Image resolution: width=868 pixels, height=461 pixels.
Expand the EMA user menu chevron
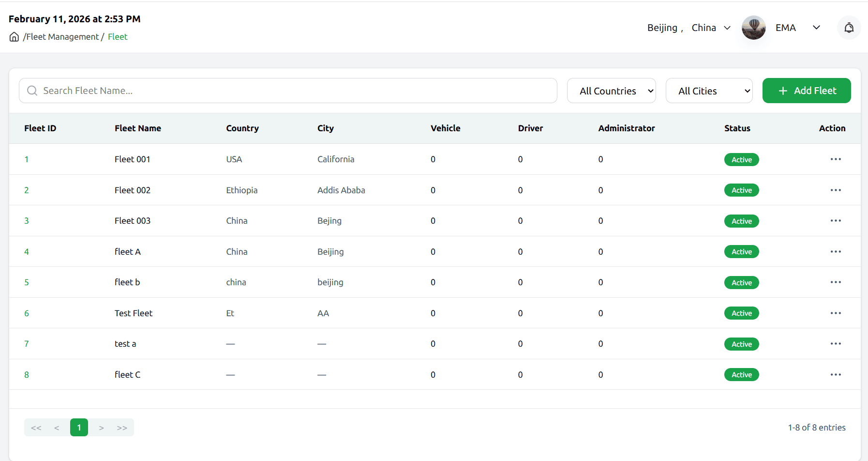coord(816,28)
